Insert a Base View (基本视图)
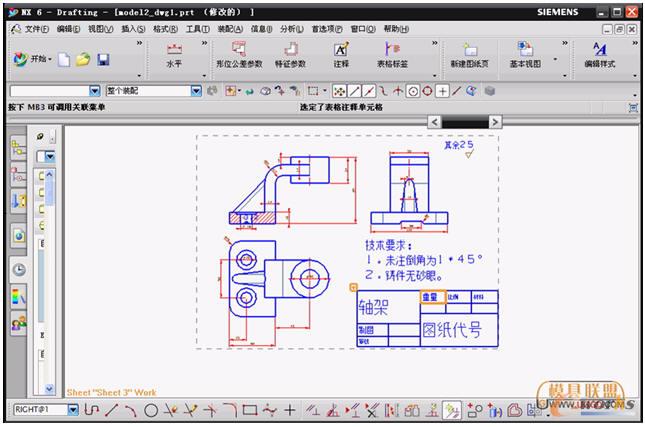The width and height of the screenshot is (645, 427). coord(525,54)
